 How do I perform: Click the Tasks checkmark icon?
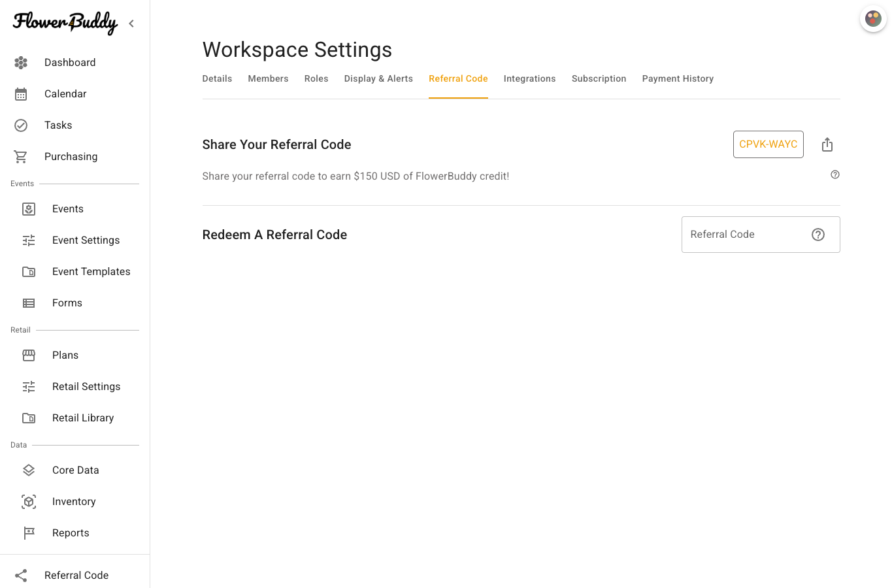21,125
